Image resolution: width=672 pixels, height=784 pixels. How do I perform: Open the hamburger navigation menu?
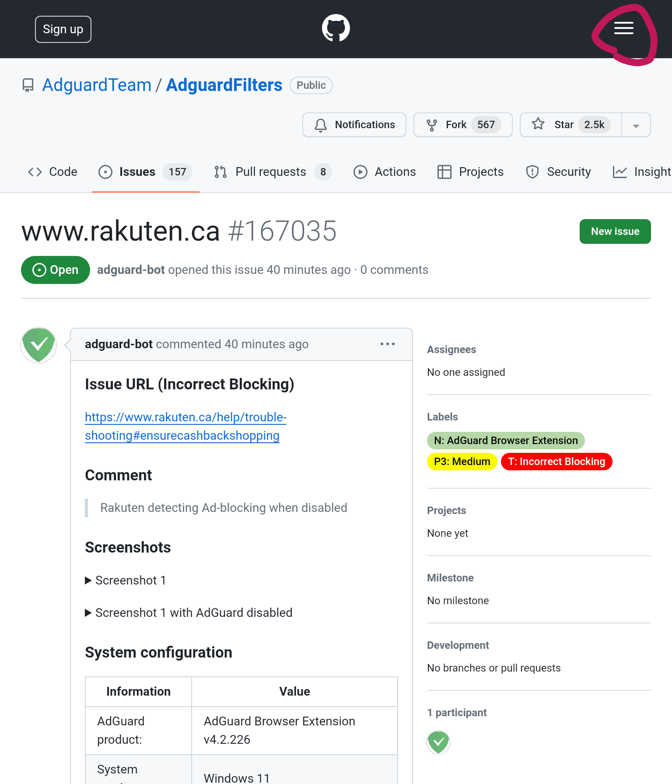(x=623, y=28)
